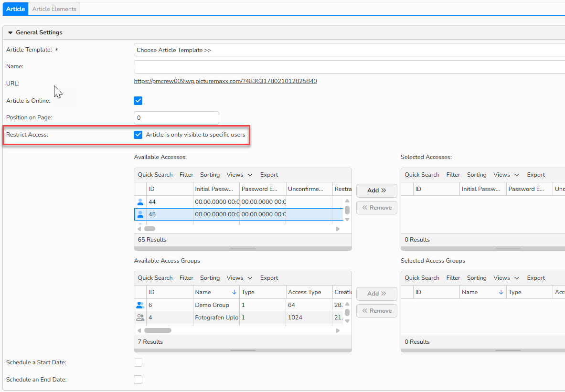Click the Name input field
This screenshot has width=565, height=392.
[349, 67]
